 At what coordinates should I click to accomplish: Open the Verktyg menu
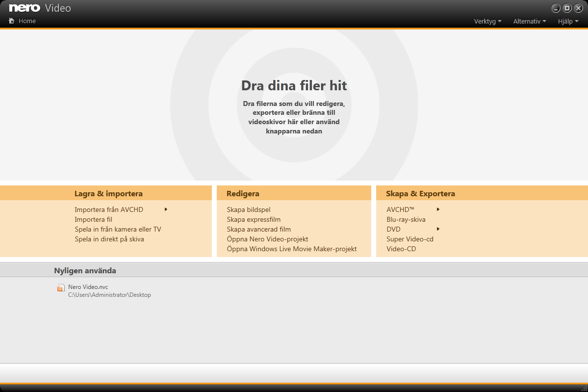click(487, 22)
